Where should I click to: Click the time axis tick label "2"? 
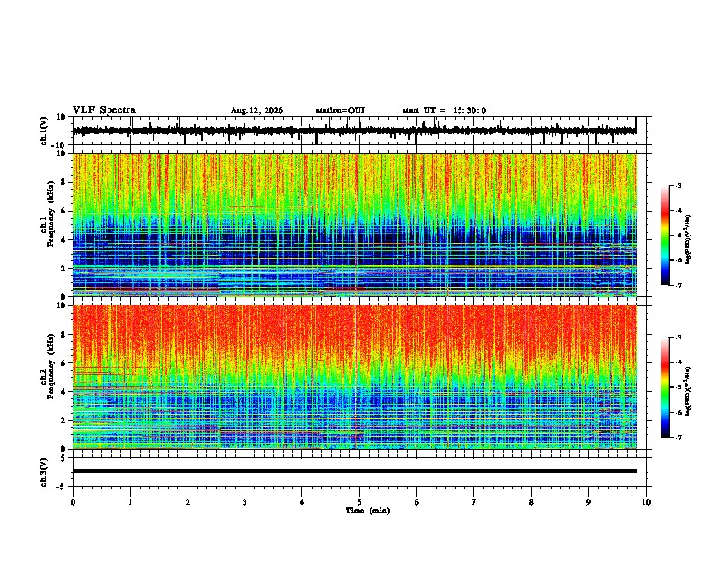coord(188,502)
